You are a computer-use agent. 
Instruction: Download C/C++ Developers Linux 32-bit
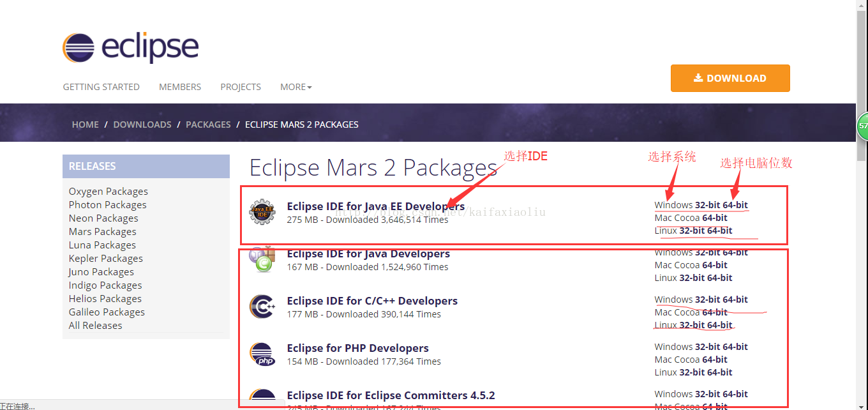692,325
